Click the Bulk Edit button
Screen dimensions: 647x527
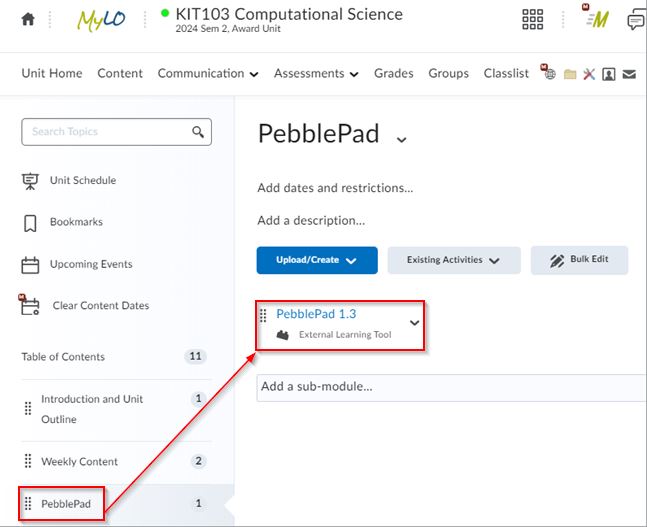(x=579, y=260)
